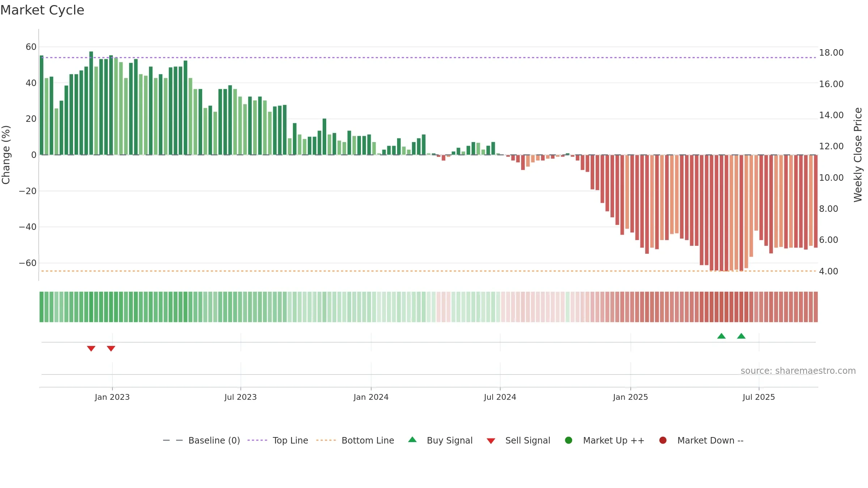Select the second red sell signal marker
This screenshot has width=868, height=488.
pos(111,348)
